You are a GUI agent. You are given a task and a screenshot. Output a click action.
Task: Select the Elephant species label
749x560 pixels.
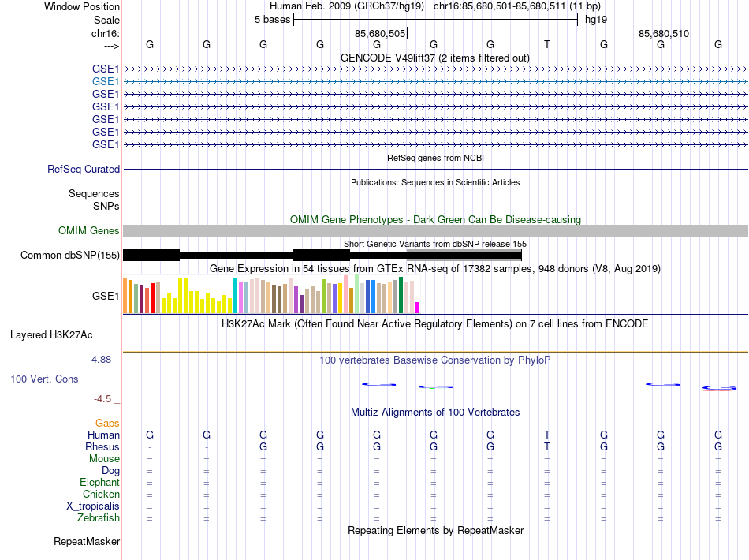click(x=100, y=482)
